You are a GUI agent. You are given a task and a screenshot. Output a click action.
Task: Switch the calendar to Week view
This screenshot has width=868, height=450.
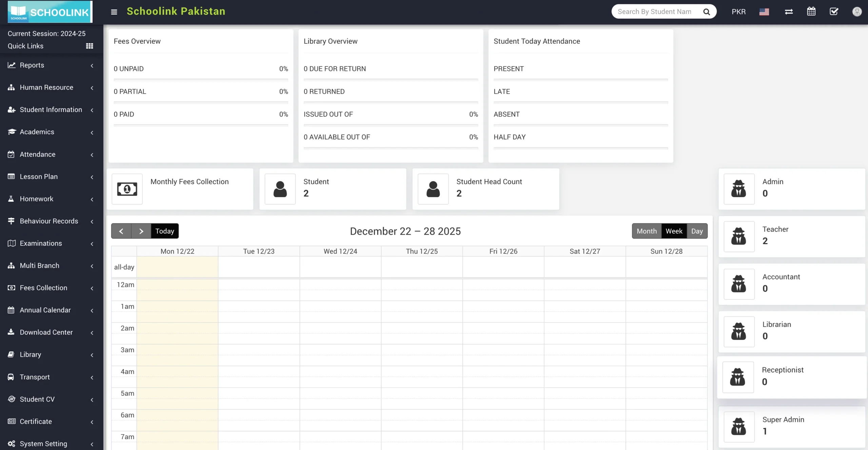click(674, 231)
